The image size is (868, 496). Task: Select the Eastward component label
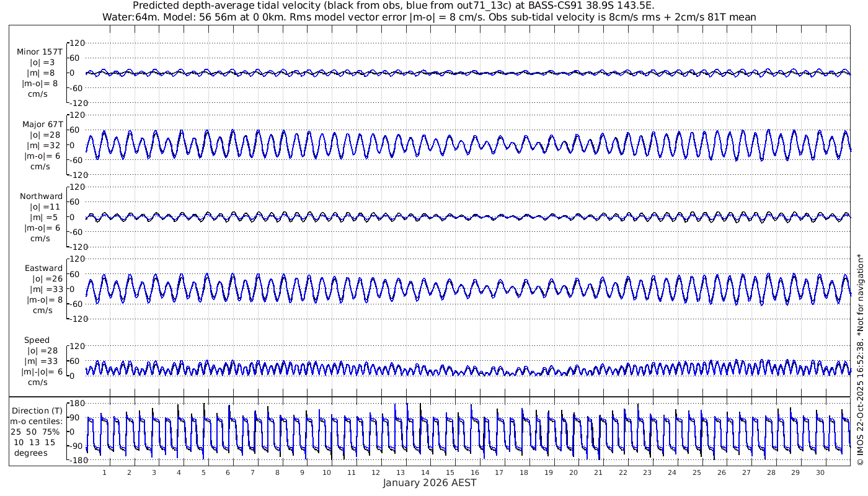point(43,268)
